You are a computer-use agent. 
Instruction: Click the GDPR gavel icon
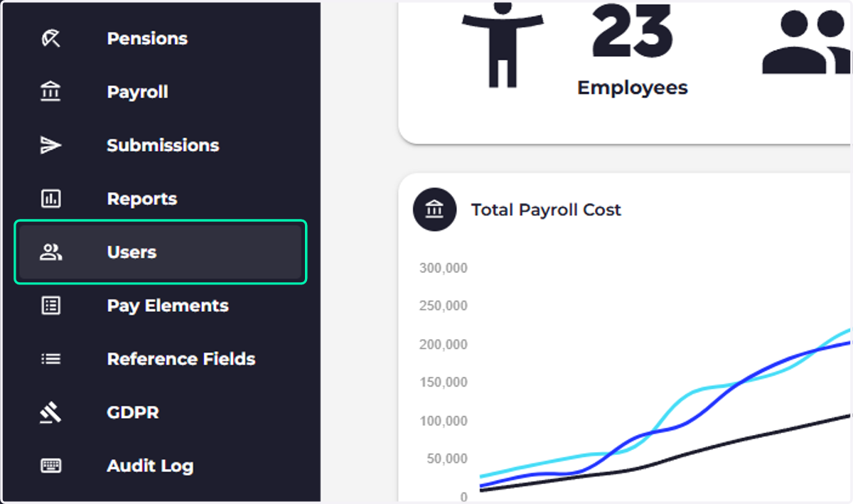point(51,412)
